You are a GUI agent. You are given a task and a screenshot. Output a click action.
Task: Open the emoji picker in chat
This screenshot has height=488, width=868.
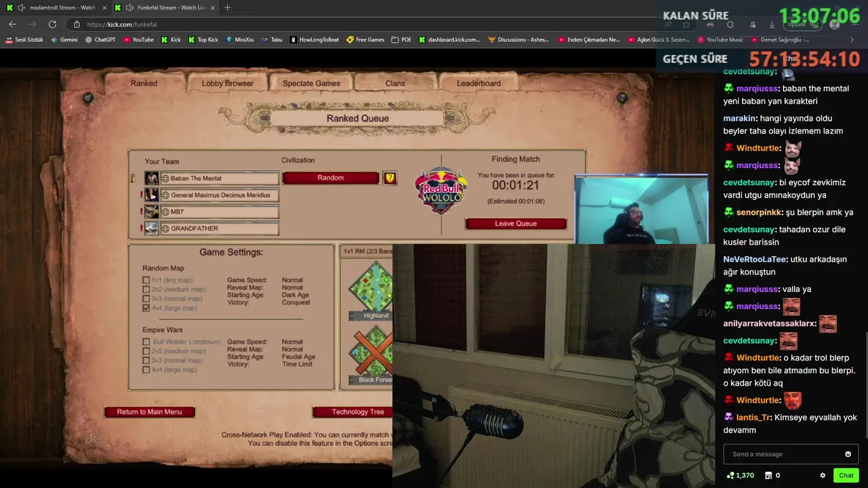(x=848, y=454)
